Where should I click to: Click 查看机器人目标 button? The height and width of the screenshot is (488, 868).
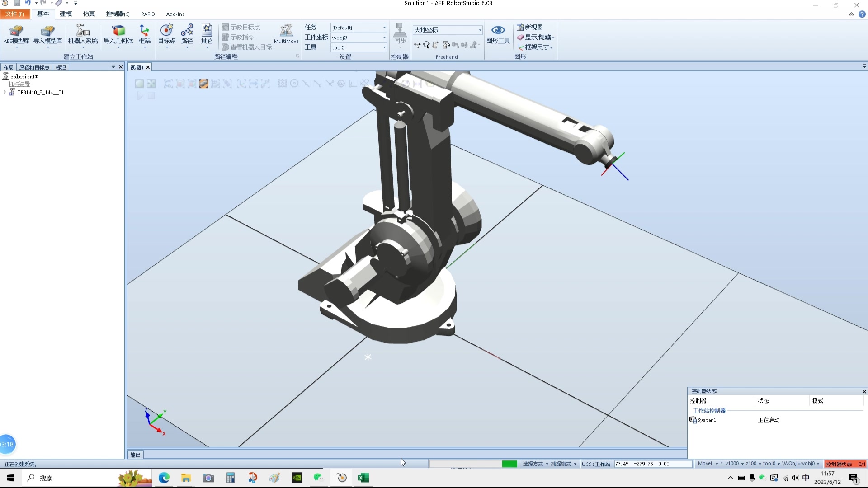(x=247, y=47)
